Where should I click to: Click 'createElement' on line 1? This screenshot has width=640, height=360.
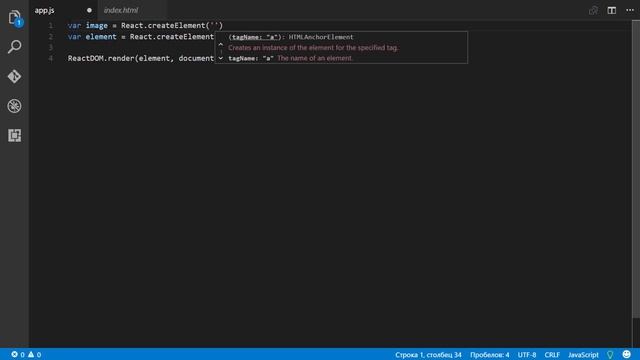click(176, 25)
